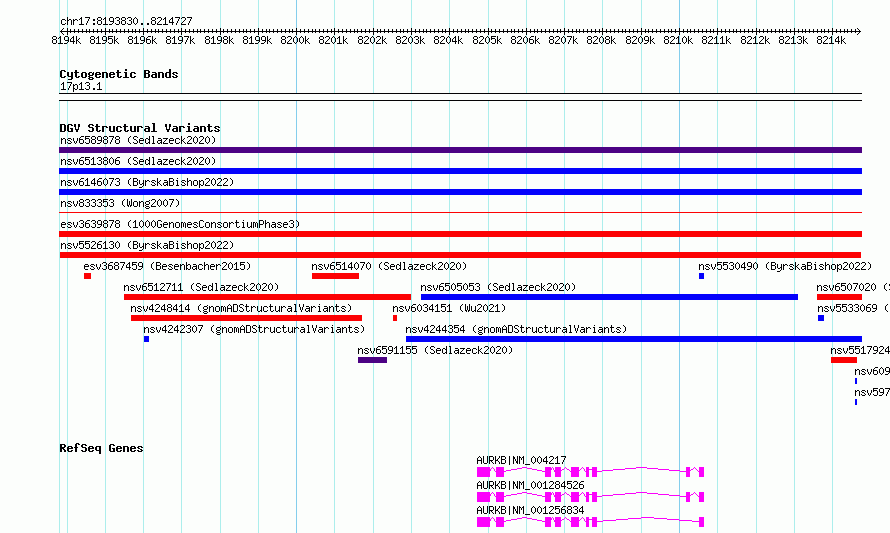Image resolution: width=890 pixels, height=533 pixels.
Task: Select the esv3639878 1000Genomes red bar
Action: click(x=460, y=234)
